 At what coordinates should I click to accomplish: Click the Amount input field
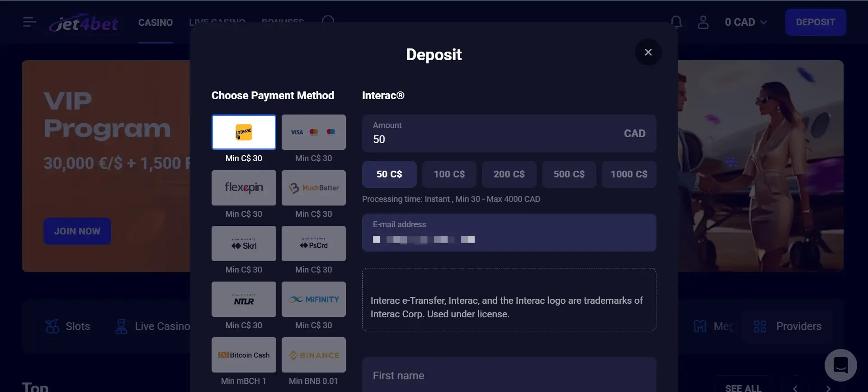click(x=509, y=133)
